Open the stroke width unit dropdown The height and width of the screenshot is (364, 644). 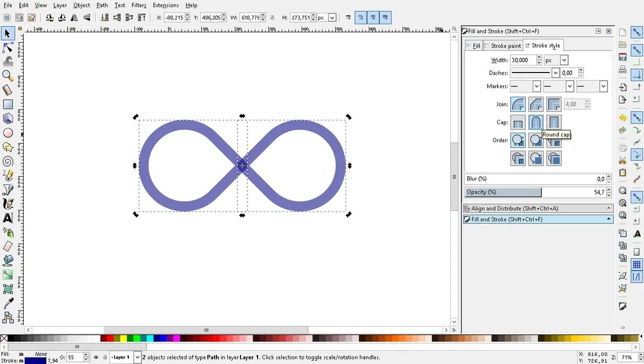click(x=564, y=60)
